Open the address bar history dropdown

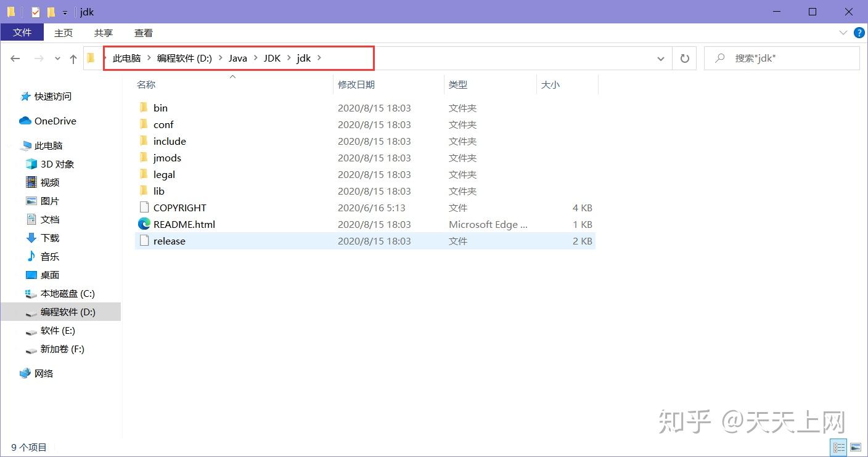(x=660, y=58)
